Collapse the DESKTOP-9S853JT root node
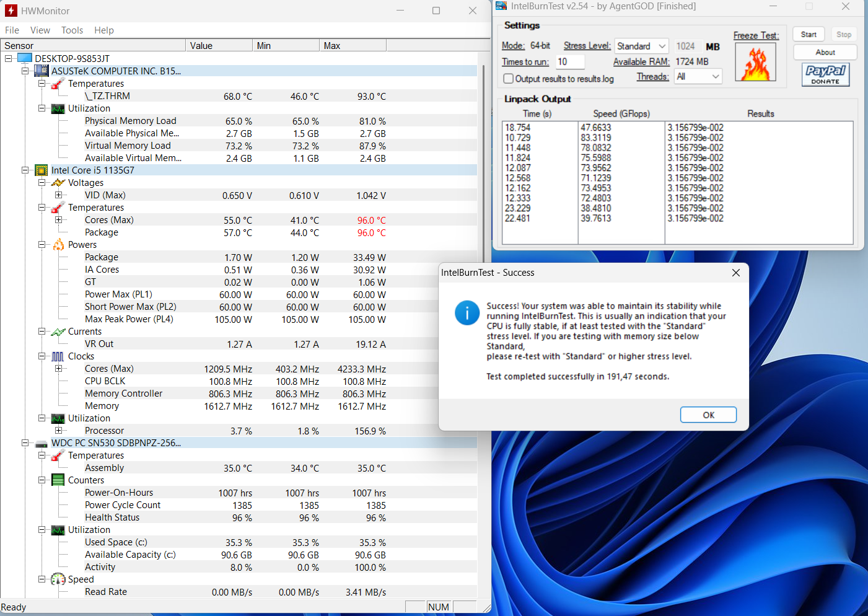The width and height of the screenshot is (868, 616). pos(9,59)
